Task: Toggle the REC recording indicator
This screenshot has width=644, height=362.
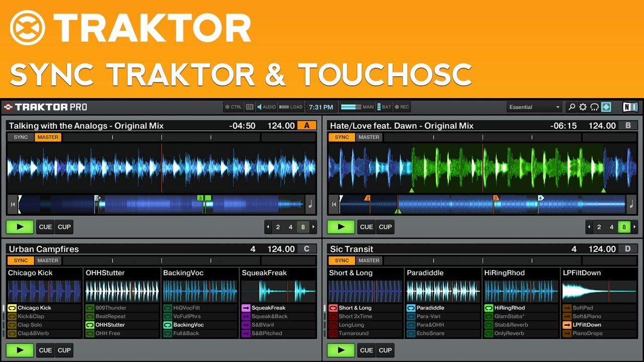Action: click(x=402, y=107)
